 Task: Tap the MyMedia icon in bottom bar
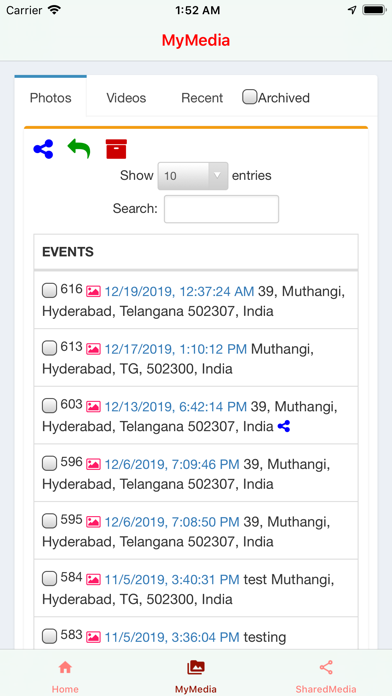tap(196, 667)
